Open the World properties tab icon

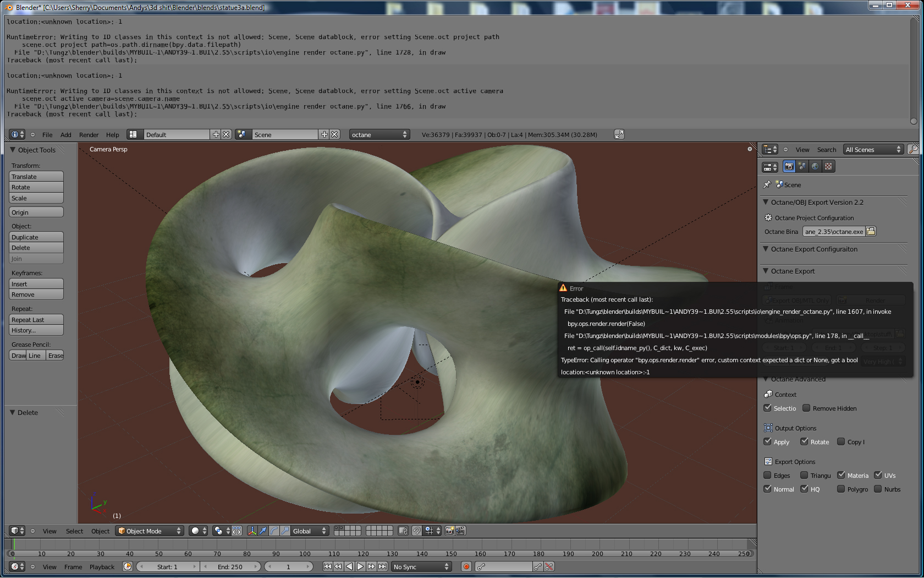[815, 166]
